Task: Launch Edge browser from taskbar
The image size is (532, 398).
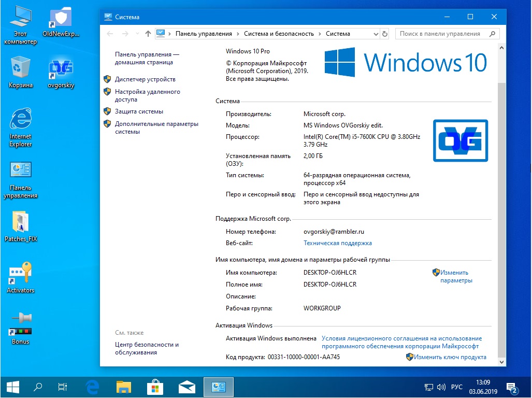Action: pos(92,387)
